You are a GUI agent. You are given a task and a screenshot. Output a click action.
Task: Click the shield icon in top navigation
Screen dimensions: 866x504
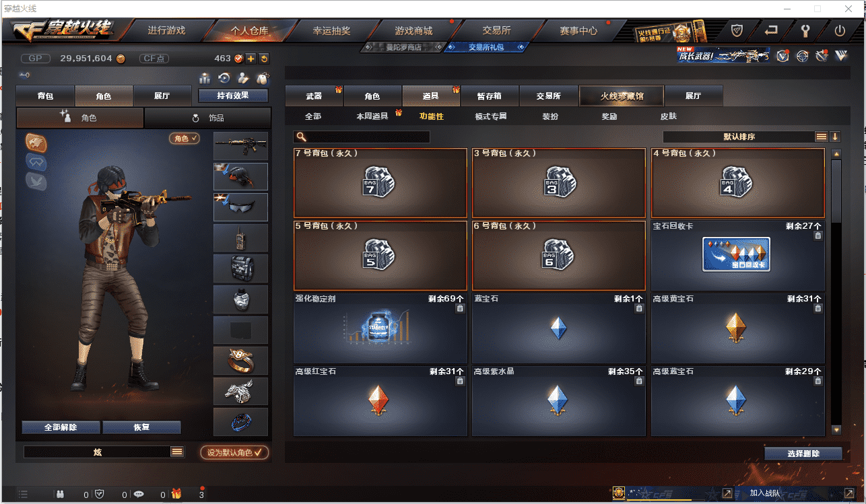click(737, 30)
